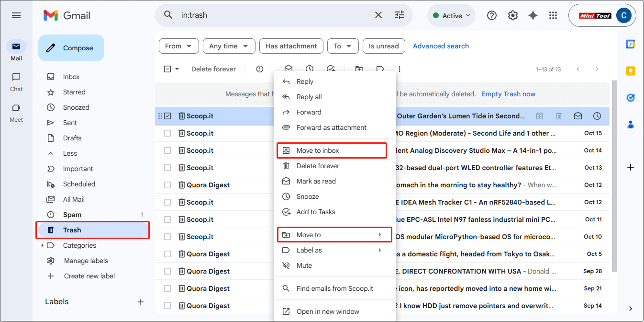
Task: Open Google Calendar from the side panel
Action: click(631, 44)
